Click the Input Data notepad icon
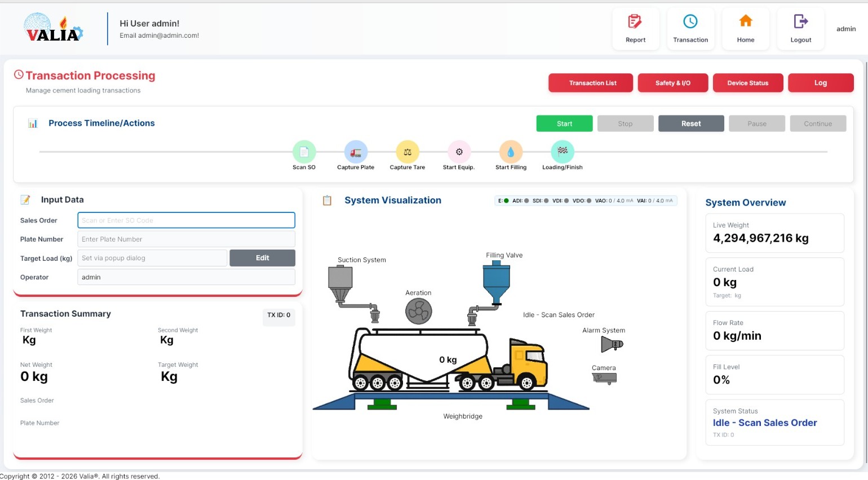868x480 pixels. (25, 199)
